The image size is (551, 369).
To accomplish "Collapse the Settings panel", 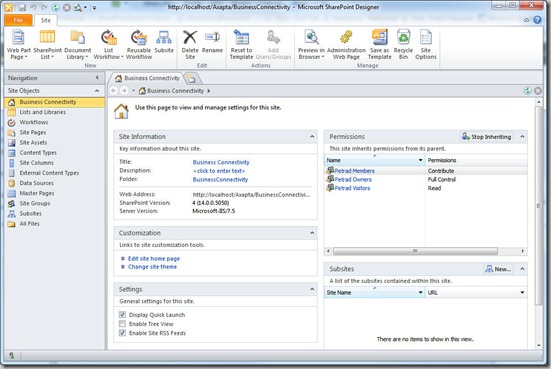I will 312,289.
